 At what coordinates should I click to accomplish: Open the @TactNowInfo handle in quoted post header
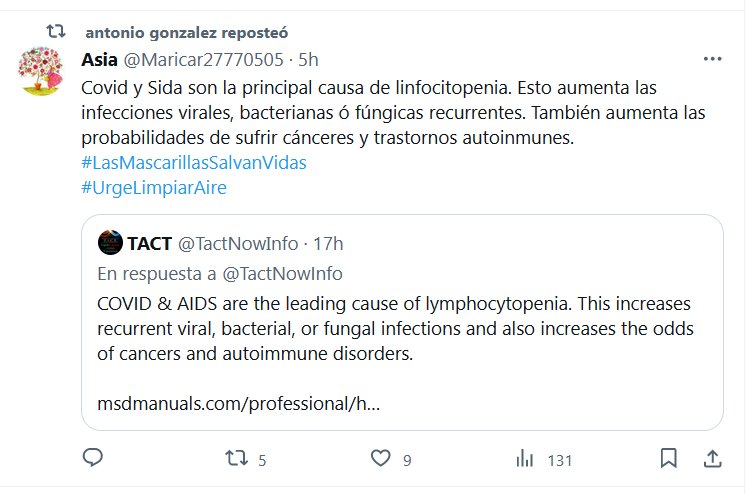point(238,243)
